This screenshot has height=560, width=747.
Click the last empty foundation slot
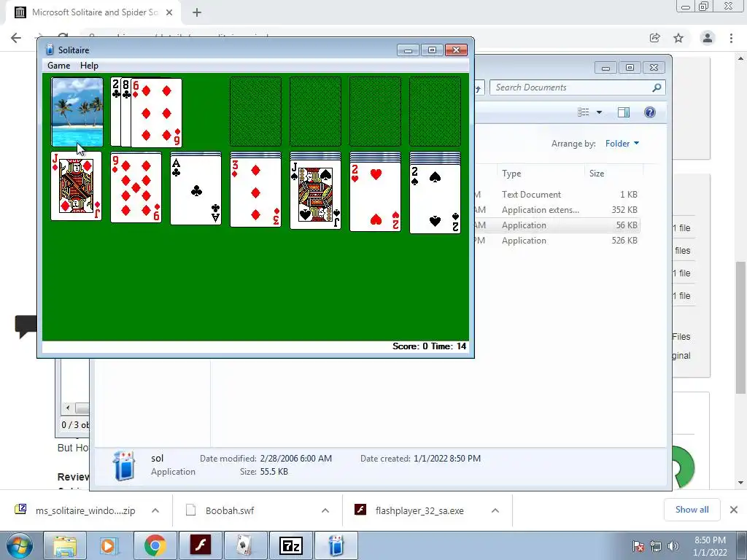[x=435, y=112]
